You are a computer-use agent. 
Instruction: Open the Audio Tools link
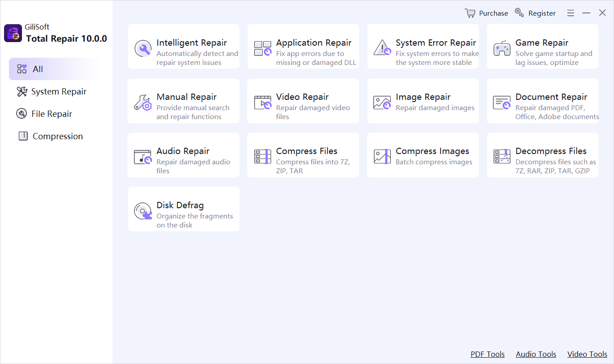point(536,354)
